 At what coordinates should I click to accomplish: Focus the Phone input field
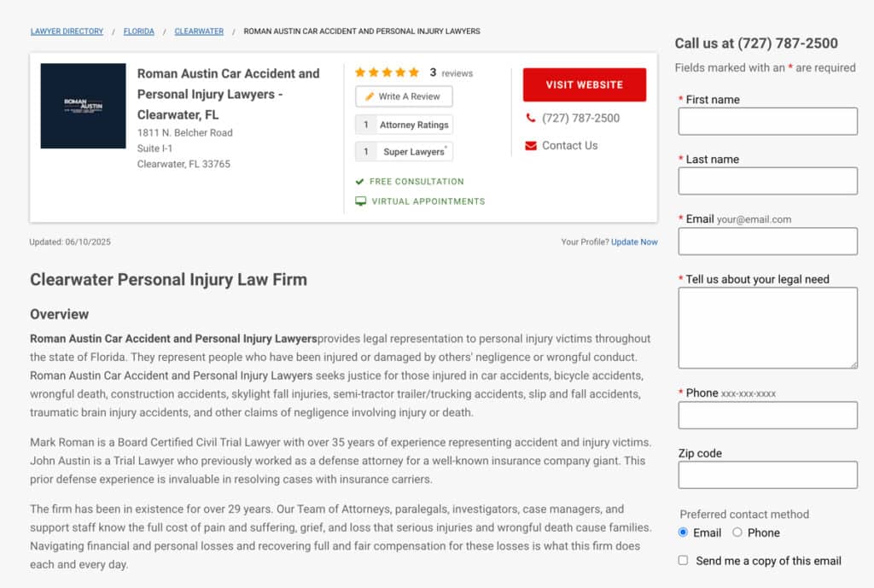pyautogui.click(x=767, y=416)
